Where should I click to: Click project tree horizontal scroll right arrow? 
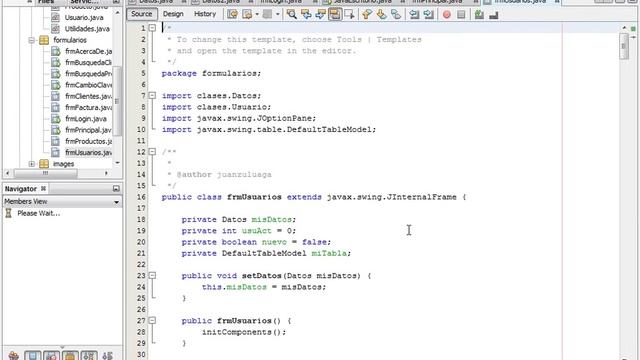tap(107, 173)
